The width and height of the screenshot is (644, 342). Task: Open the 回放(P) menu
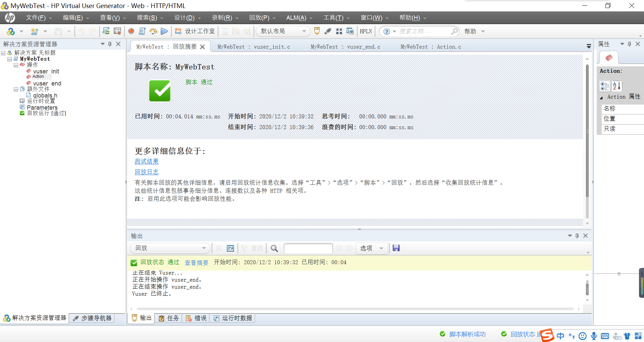[262, 18]
